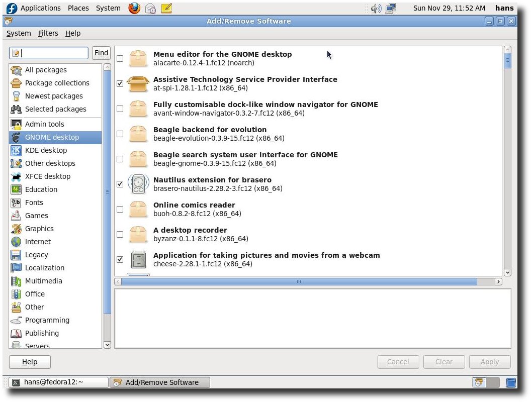Select the Admin tools icon
This screenshot has width=532, height=403.
(x=16, y=125)
